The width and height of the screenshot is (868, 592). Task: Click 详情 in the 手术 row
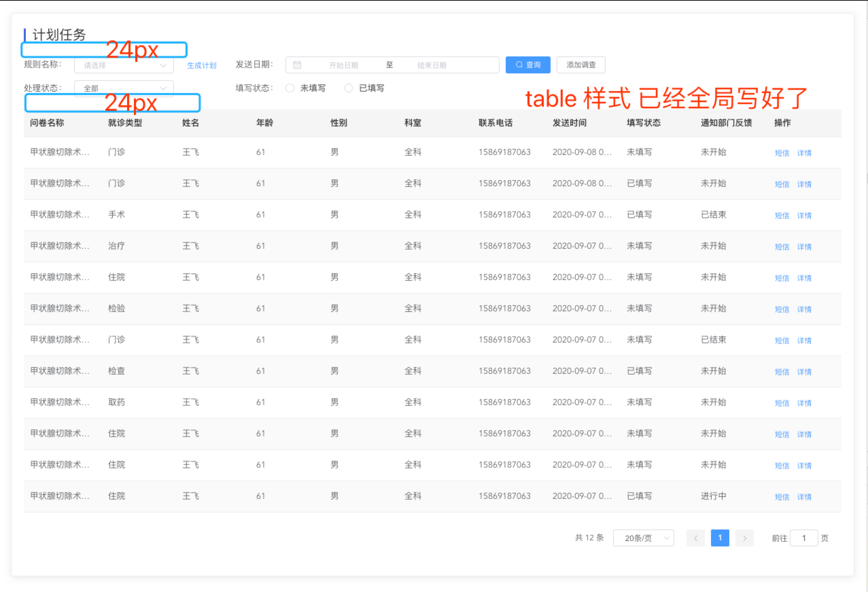804,215
